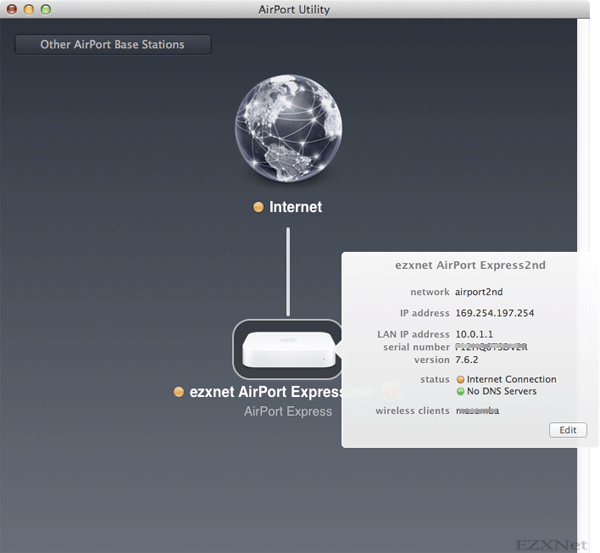Open Other AirPort Base Stations list
The height and width of the screenshot is (553, 600).
[x=113, y=44]
